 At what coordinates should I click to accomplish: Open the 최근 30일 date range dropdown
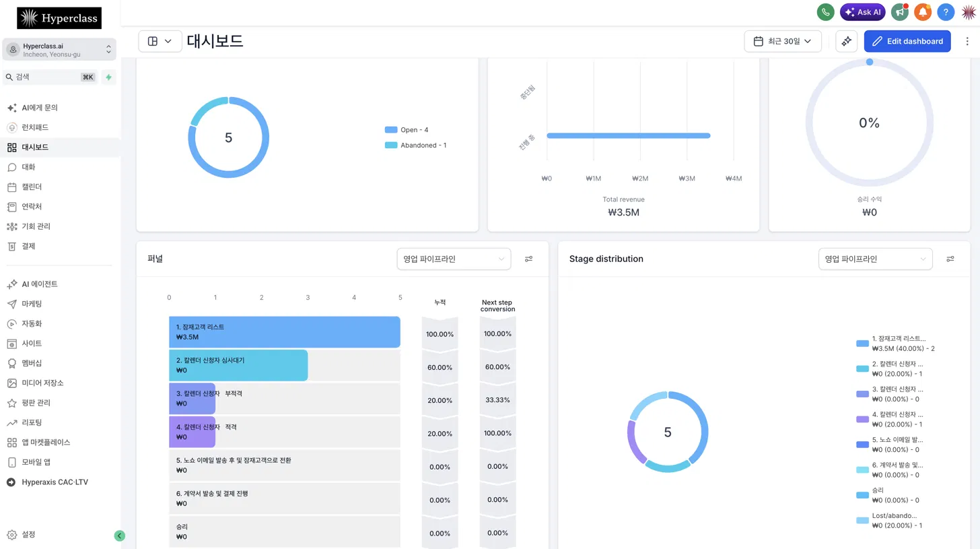coord(783,41)
